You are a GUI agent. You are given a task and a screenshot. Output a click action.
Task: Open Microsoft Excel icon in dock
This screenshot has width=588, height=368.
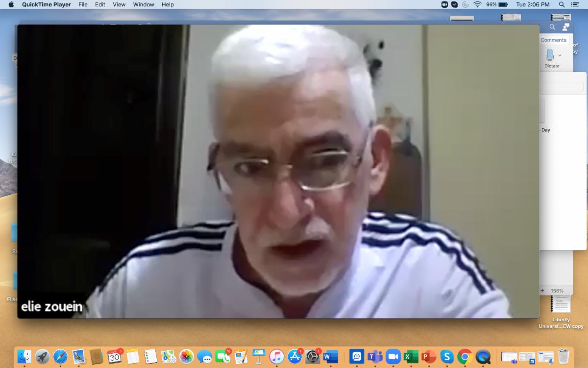pos(411,357)
